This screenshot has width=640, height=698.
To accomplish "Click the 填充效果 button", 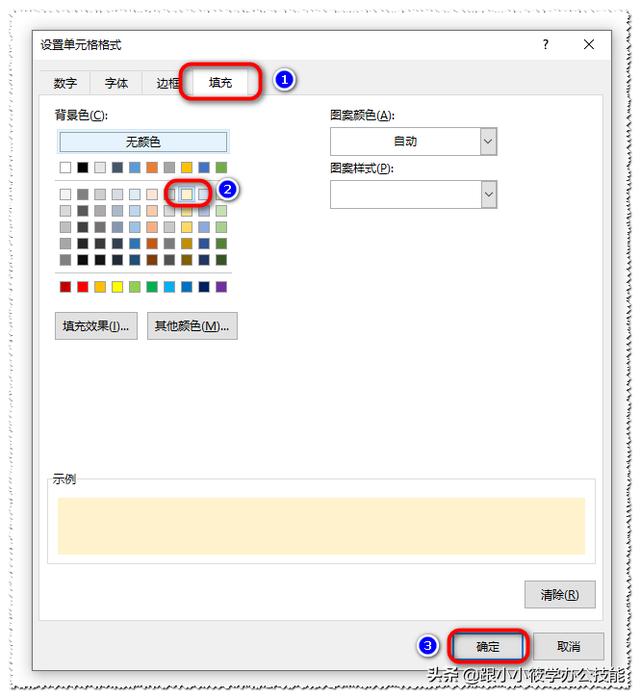I will click(x=96, y=326).
